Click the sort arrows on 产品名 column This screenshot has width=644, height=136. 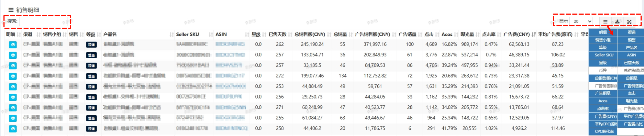(x=171, y=35)
